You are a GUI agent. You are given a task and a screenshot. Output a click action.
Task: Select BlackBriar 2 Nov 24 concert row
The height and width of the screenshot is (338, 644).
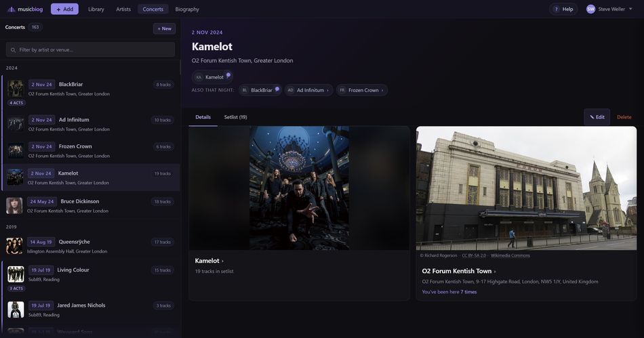pyautogui.click(x=92, y=93)
